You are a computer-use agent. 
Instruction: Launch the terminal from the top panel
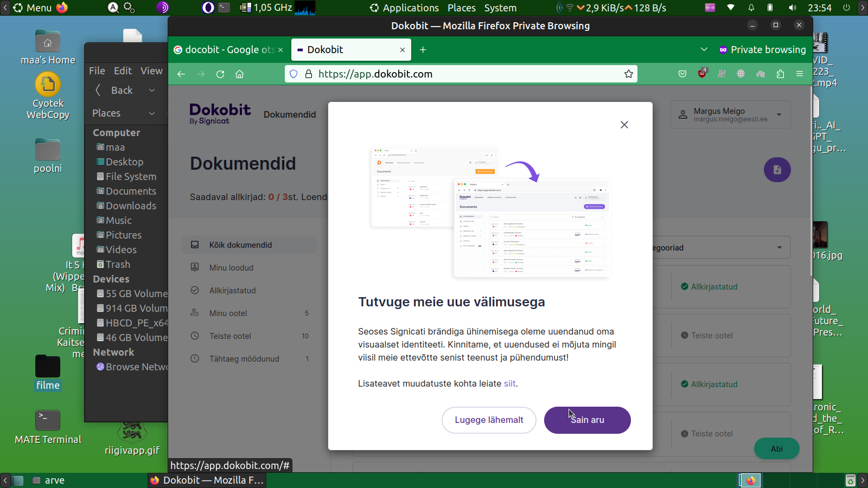click(x=224, y=8)
